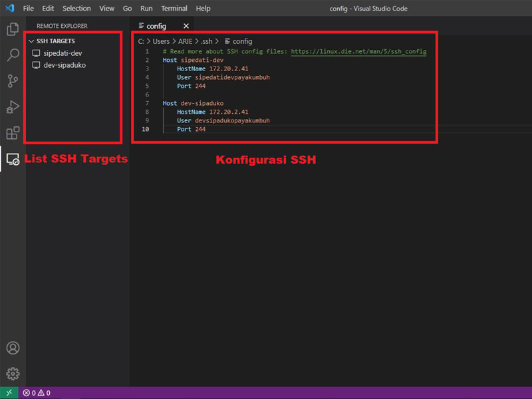Open the Run menu
The width and height of the screenshot is (532, 399).
click(x=146, y=9)
